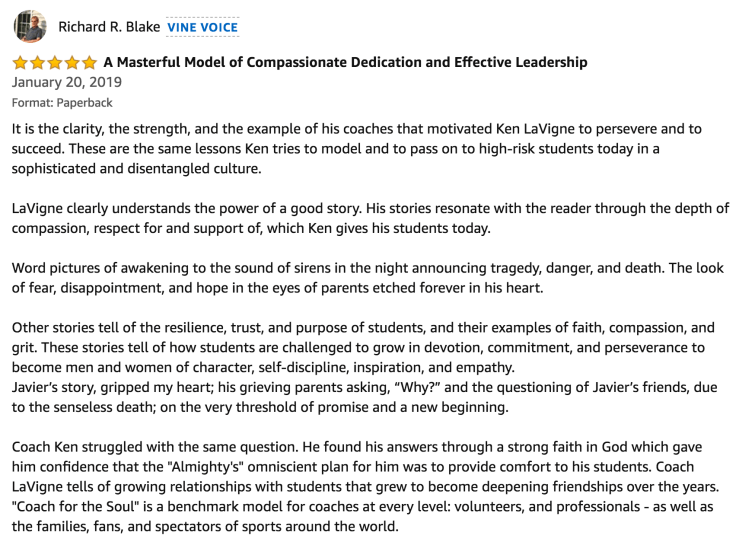Click the third star in the rating
The width and height of the screenshot is (739, 542).
[54, 63]
